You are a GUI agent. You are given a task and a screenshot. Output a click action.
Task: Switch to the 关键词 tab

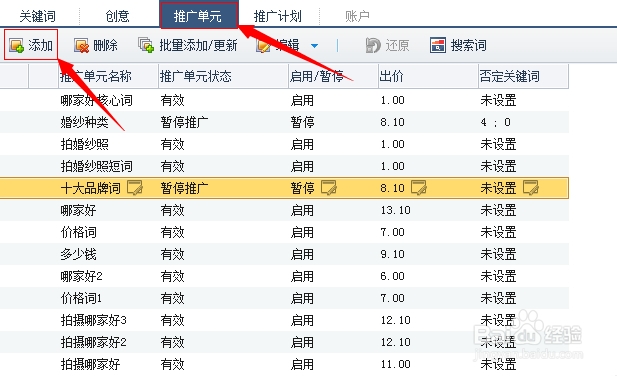point(38,16)
